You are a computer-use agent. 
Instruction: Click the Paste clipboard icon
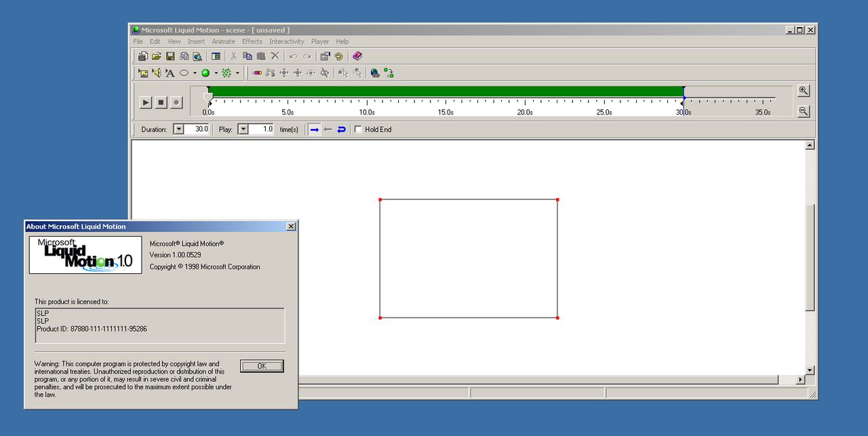[261, 56]
